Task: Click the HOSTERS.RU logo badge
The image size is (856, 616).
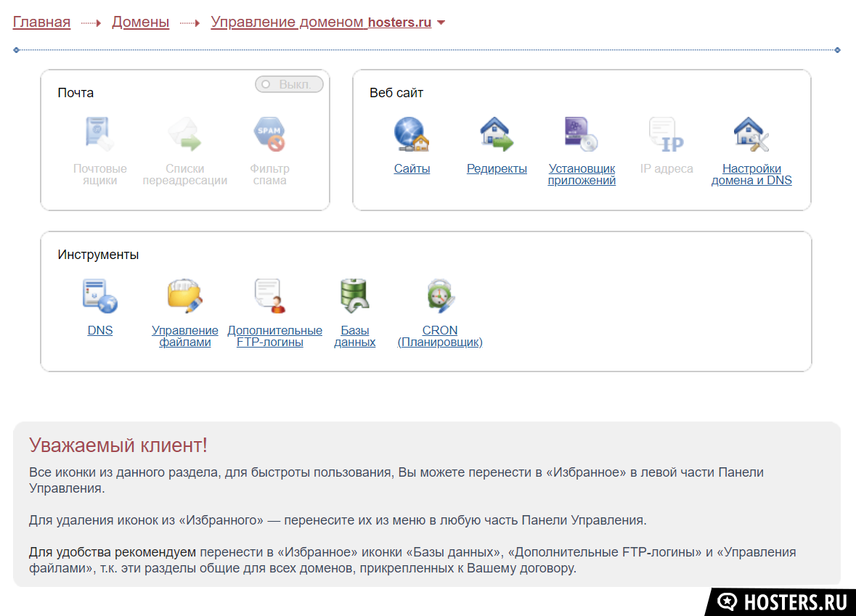Action: pyautogui.click(x=782, y=602)
